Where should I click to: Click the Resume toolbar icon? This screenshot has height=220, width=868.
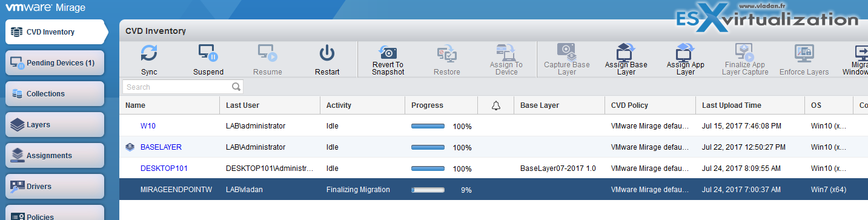267,53
